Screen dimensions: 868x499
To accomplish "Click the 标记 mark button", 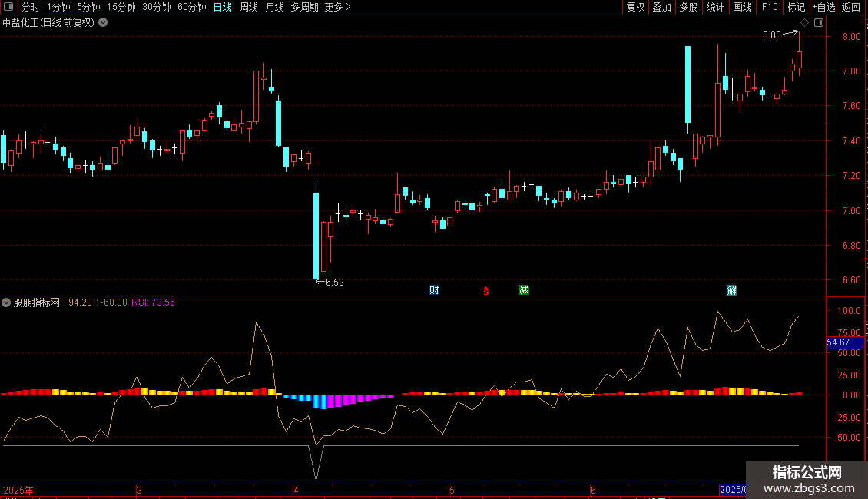I will coord(796,7).
